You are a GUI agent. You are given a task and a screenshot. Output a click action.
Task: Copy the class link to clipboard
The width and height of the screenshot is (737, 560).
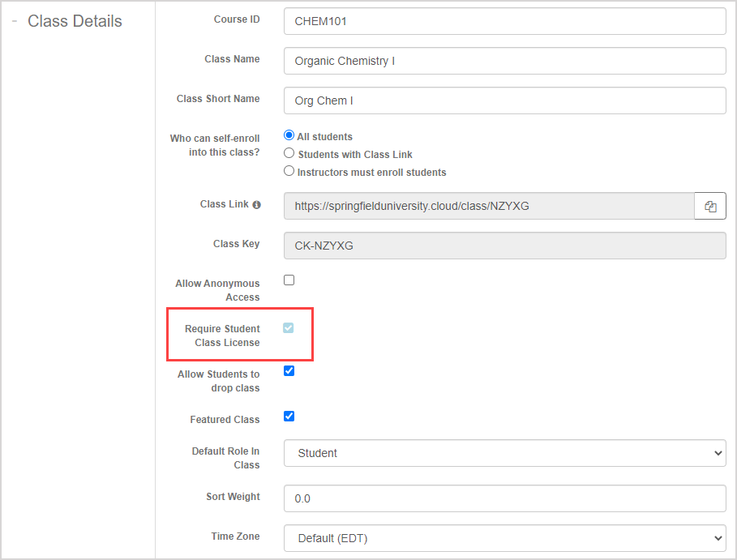click(710, 207)
